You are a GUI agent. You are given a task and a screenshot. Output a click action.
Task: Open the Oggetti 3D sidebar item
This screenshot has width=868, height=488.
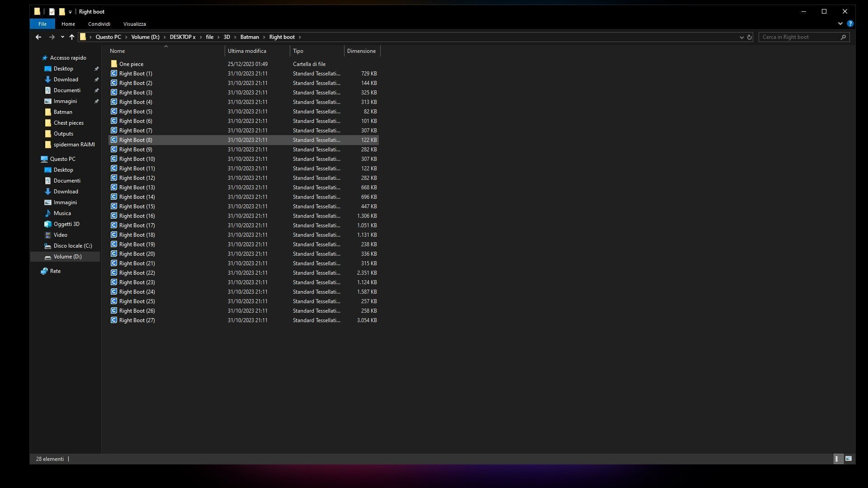(x=66, y=224)
